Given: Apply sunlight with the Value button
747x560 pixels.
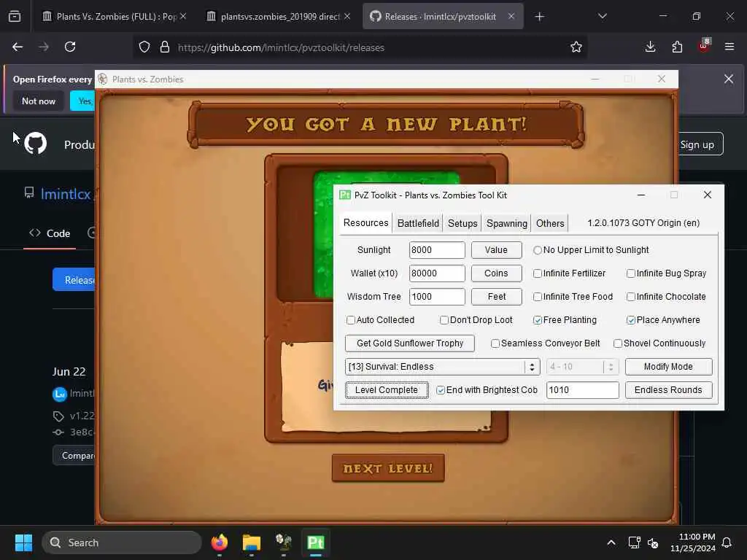Looking at the screenshot, I should tap(496, 250).
